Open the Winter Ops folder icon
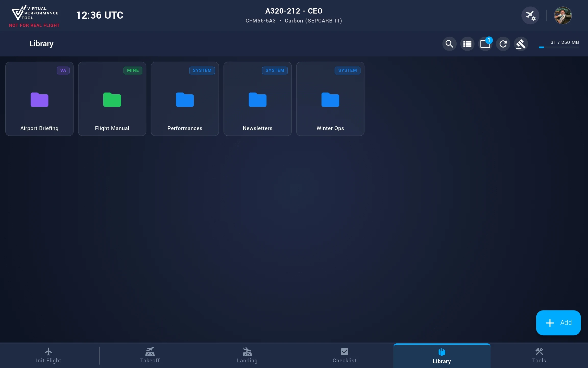588x368 pixels. click(x=330, y=100)
